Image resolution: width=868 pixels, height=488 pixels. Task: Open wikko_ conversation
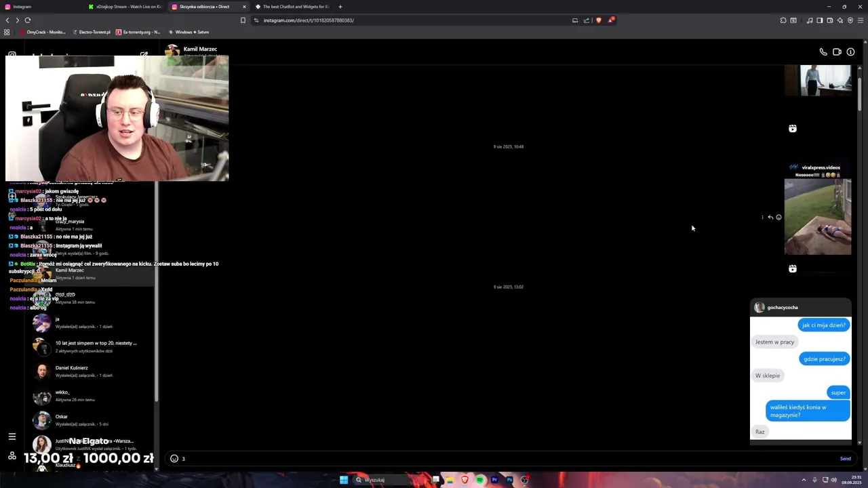(x=88, y=396)
